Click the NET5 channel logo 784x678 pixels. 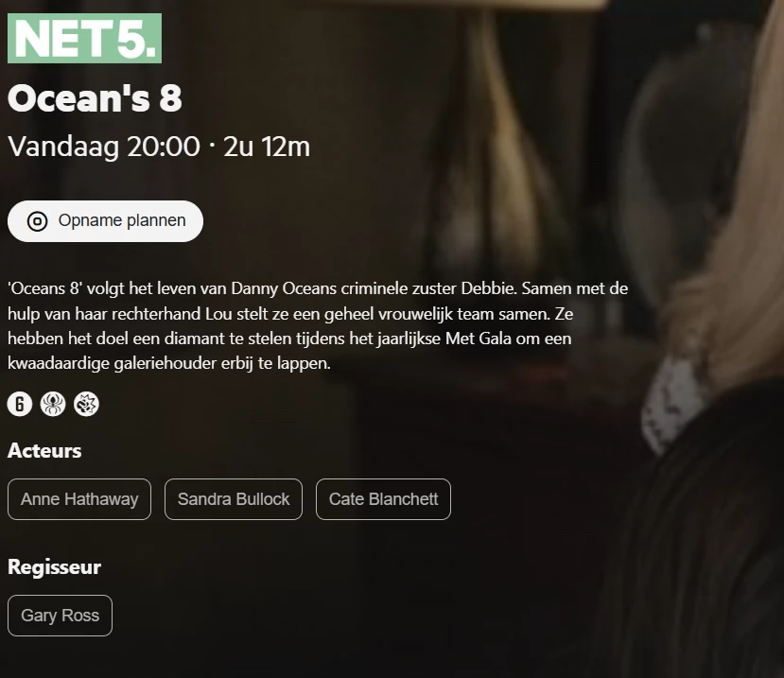click(x=84, y=39)
